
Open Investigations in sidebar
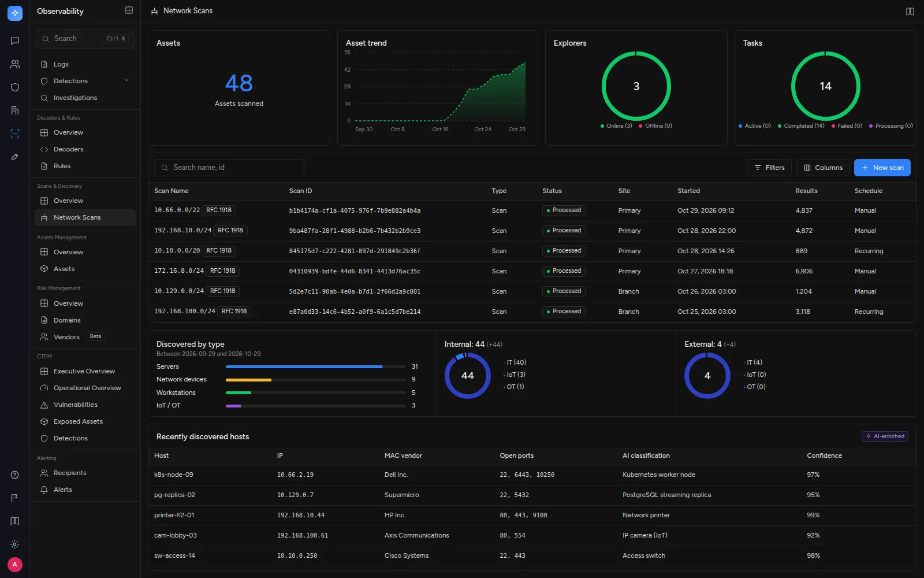point(85,98)
